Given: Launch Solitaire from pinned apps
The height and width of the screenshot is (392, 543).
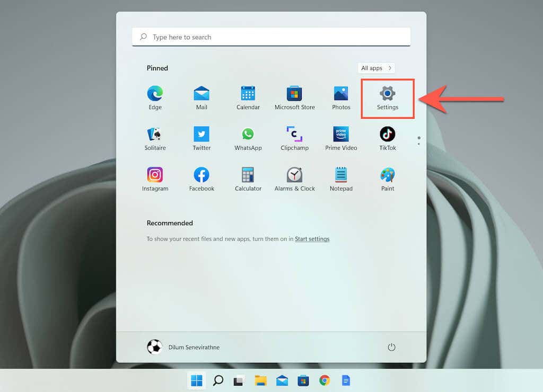Looking at the screenshot, I should (x=155, y=139).
